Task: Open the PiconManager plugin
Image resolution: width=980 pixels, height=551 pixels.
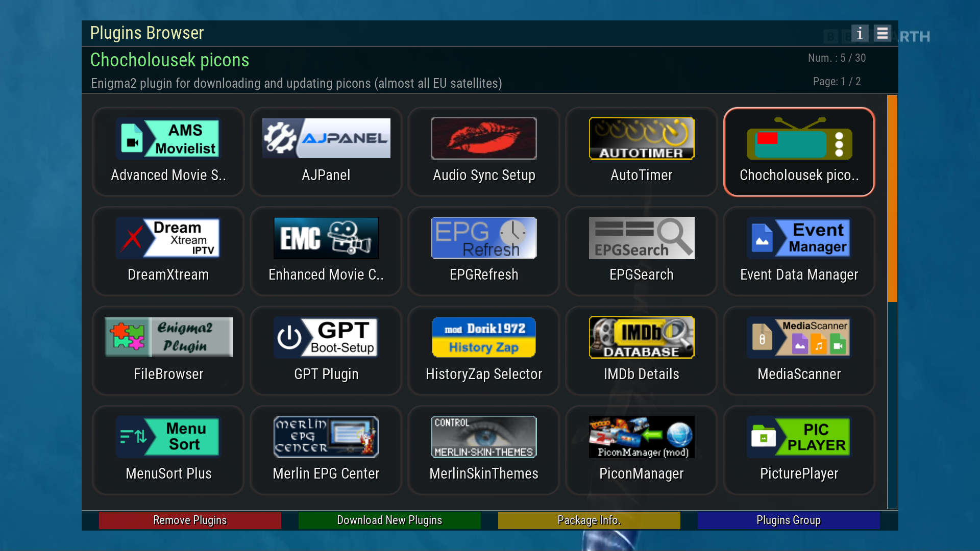Action: (x=642, y=437)
